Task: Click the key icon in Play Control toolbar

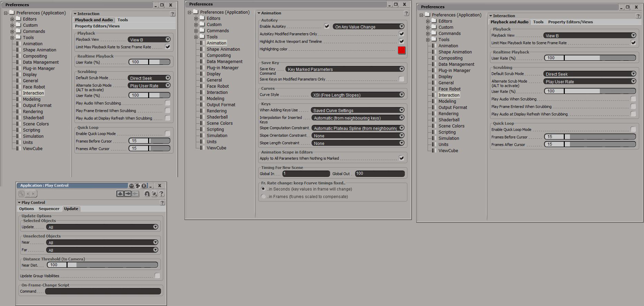Action: 22,194
